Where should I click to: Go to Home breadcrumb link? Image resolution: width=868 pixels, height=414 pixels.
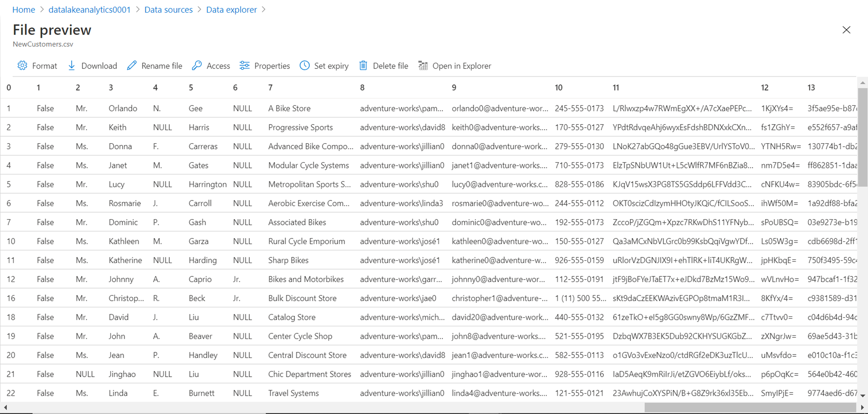(x=23, y=10)
